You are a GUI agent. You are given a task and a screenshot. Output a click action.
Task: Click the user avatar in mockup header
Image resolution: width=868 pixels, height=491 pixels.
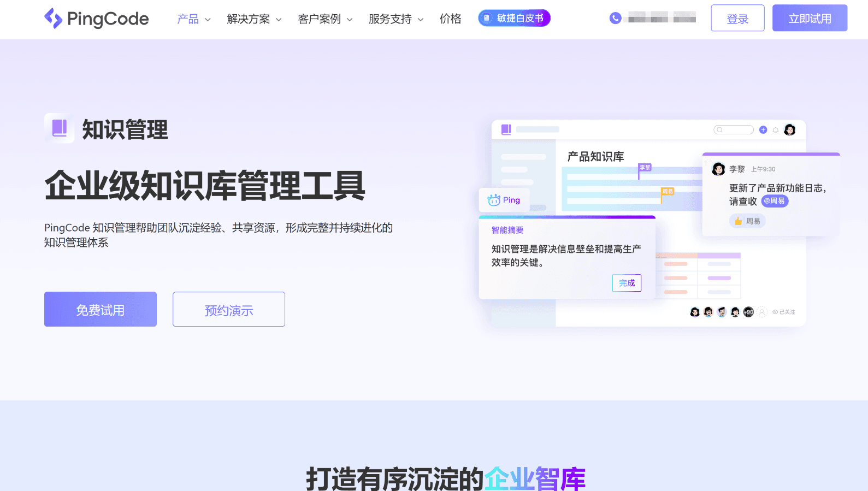coord(790,129)
